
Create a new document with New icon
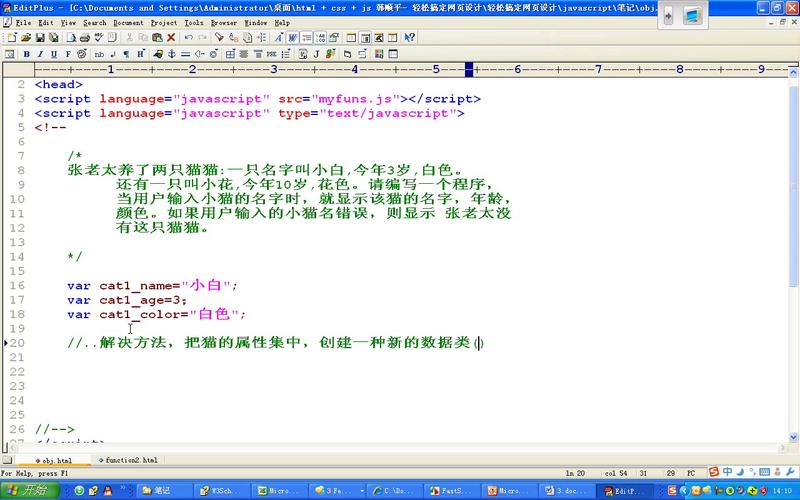click(11, 37)
